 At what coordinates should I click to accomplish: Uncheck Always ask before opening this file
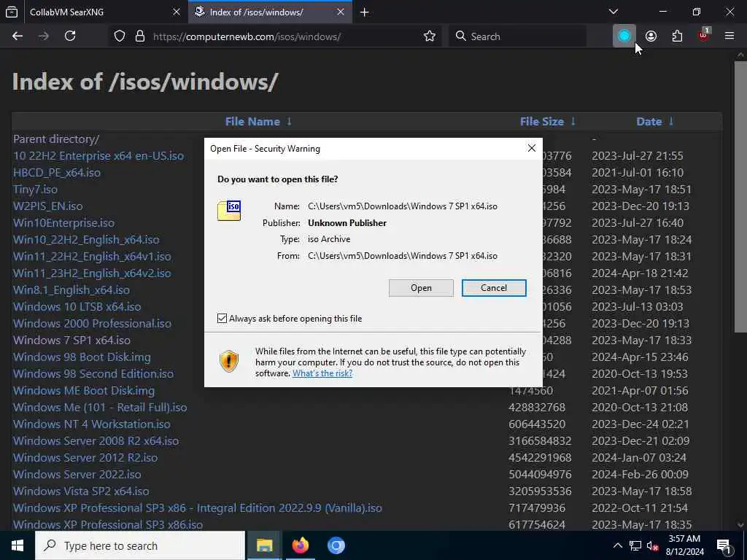coord(222,319)
